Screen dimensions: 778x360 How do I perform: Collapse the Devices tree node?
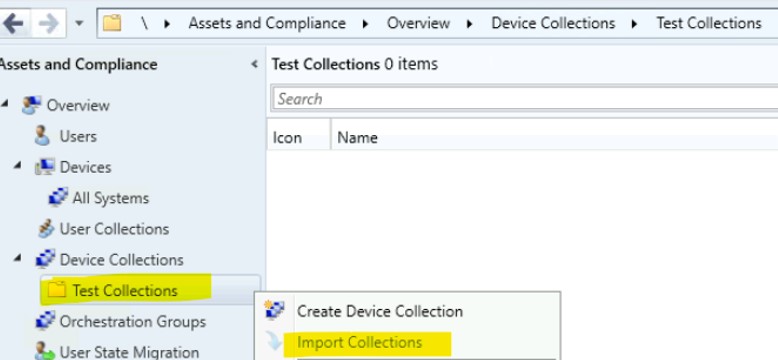pyautogui.click(x=17, y=165)
